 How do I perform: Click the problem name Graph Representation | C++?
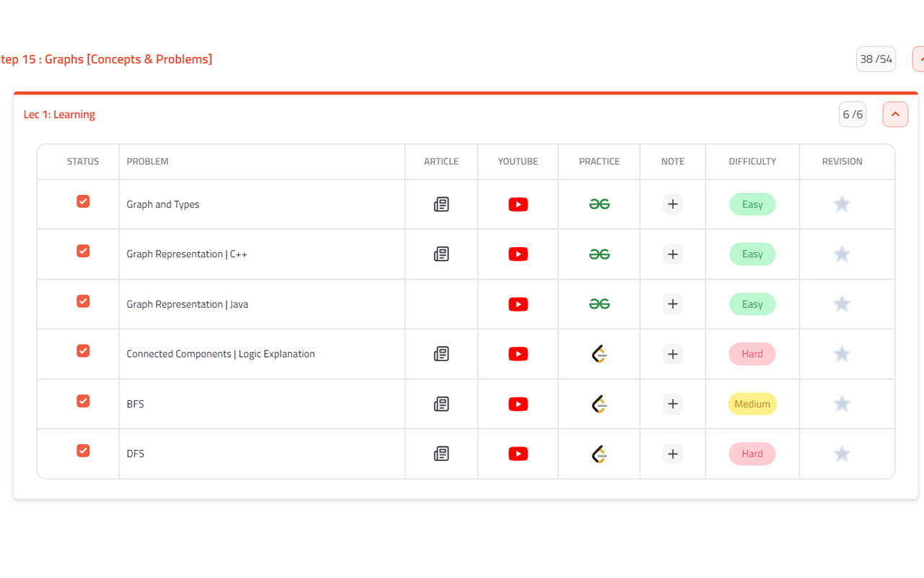[187, 254]
